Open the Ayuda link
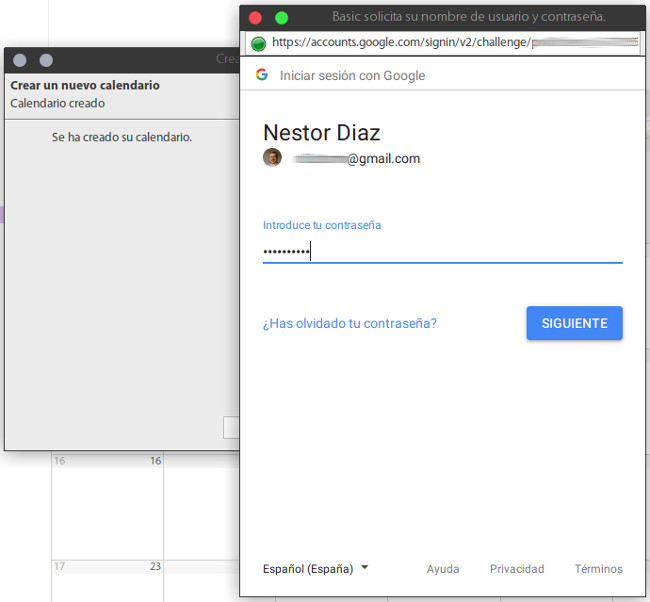650x602 pixels. pyautogui.click(x=443, y=569)
